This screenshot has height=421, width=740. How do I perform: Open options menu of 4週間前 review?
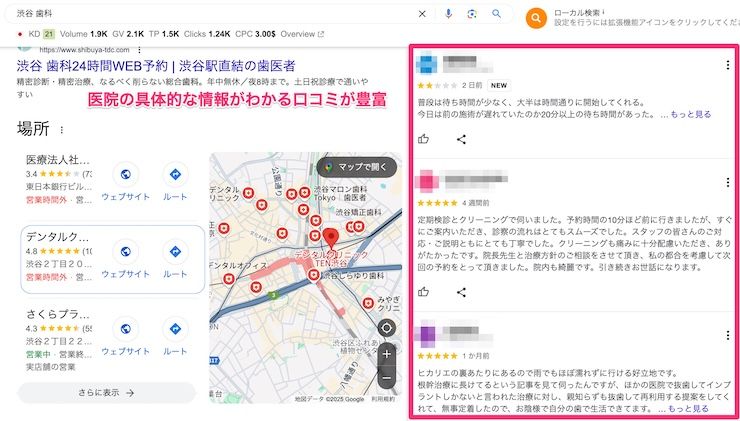click(728, 182)
